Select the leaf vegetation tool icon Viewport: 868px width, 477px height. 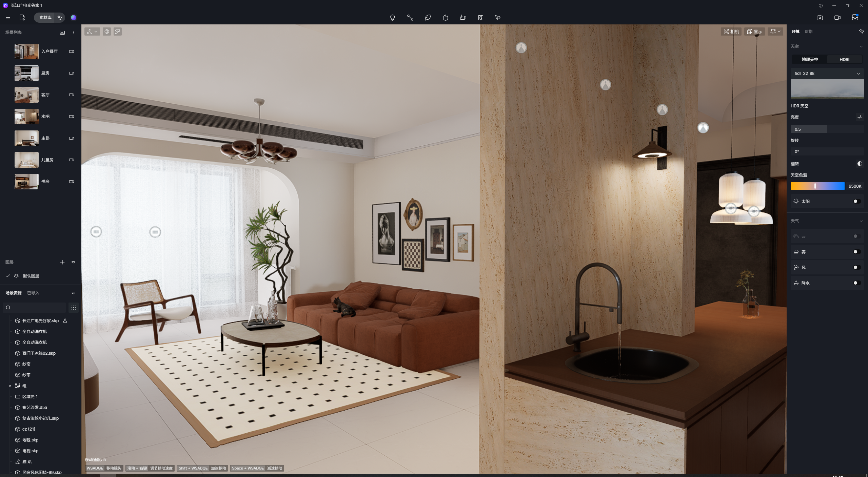428,18
